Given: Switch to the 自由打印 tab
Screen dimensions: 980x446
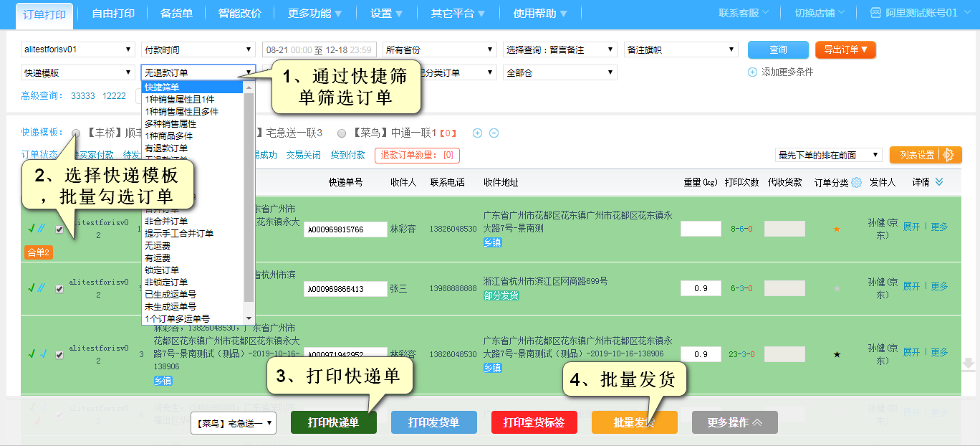Looking at the screenshot, I should (x=113, y=14).
